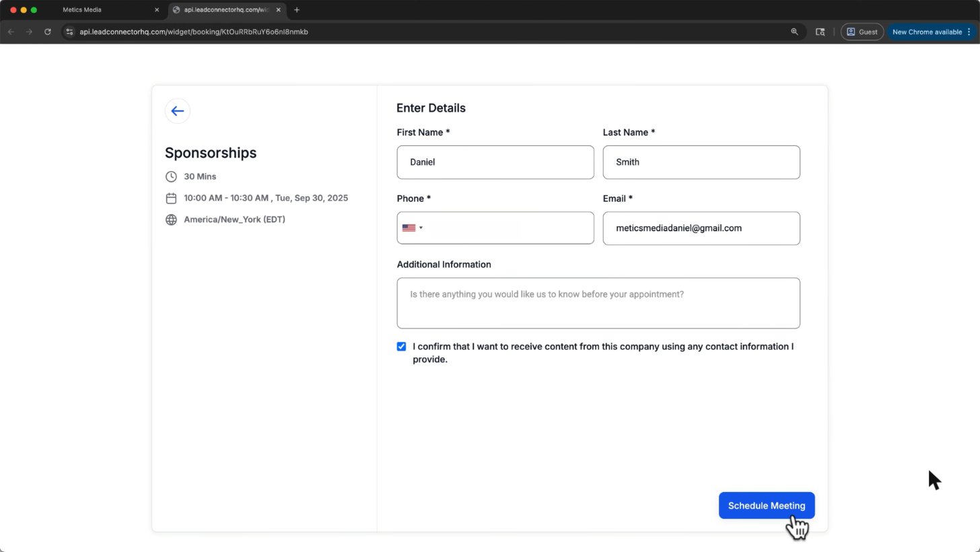Click the Guest profile button
Image resolution: width=980 pixels, height=552 pixels.
(x=862, y=32)
